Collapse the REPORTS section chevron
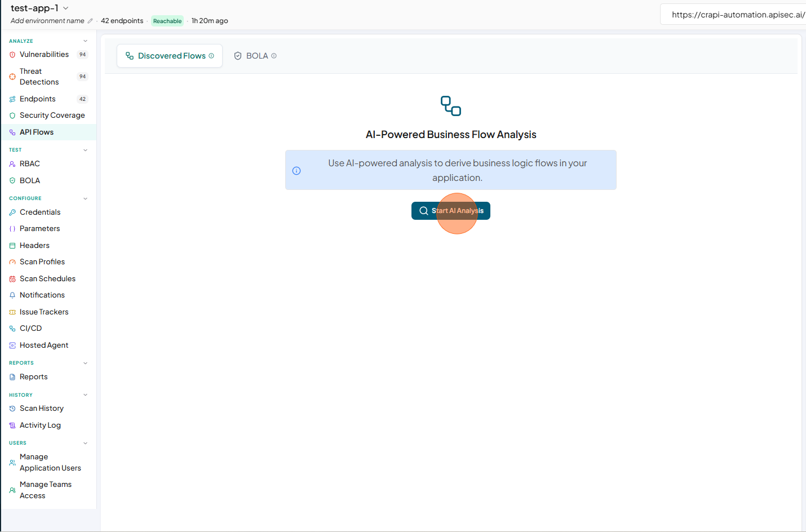The height and width of the screenshot is (532, 806). click(x=86, y=363)
